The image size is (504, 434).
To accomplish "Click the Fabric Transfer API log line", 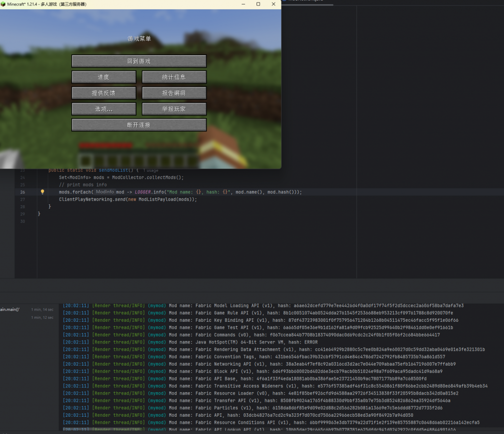I will point(256,401).
